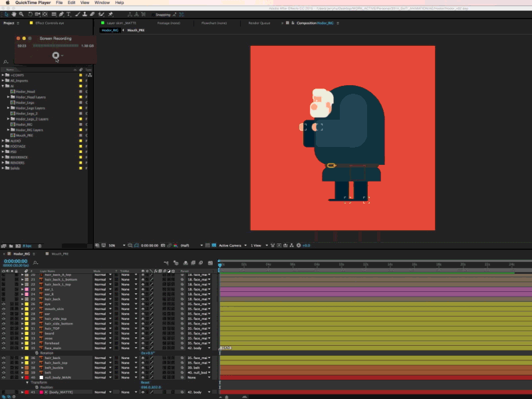Open the QuickTime File menu
This screenshot has width=532, height=399.
59,3
